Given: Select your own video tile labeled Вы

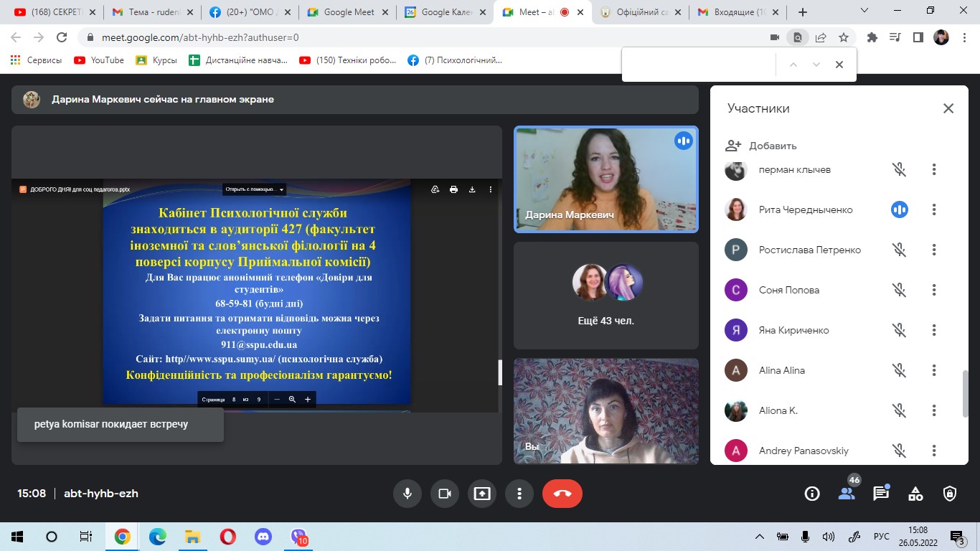Looking at the screenshot, I should [x=606, y=411].
